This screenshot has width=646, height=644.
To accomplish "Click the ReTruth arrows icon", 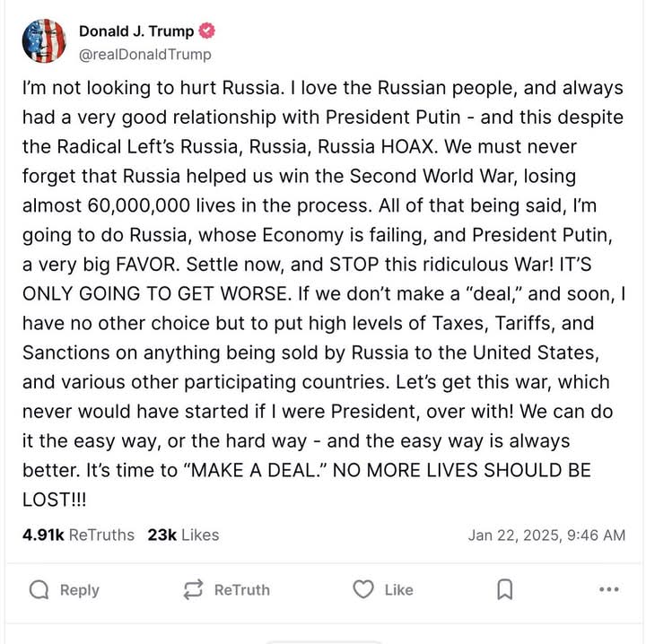I will [x=193, y=589].
